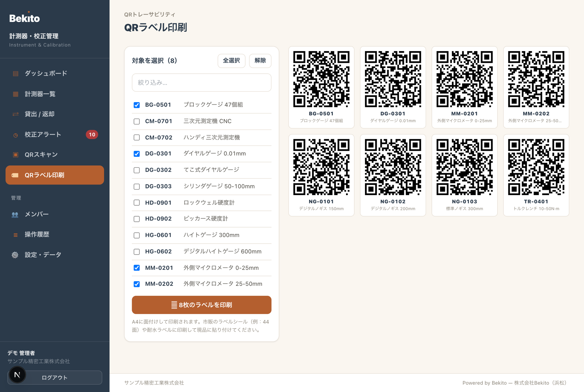The width and height of the screenshot is (584, 392).
Task: Check the HD-0902 checkbox
Action: click(x=137, y=219)
